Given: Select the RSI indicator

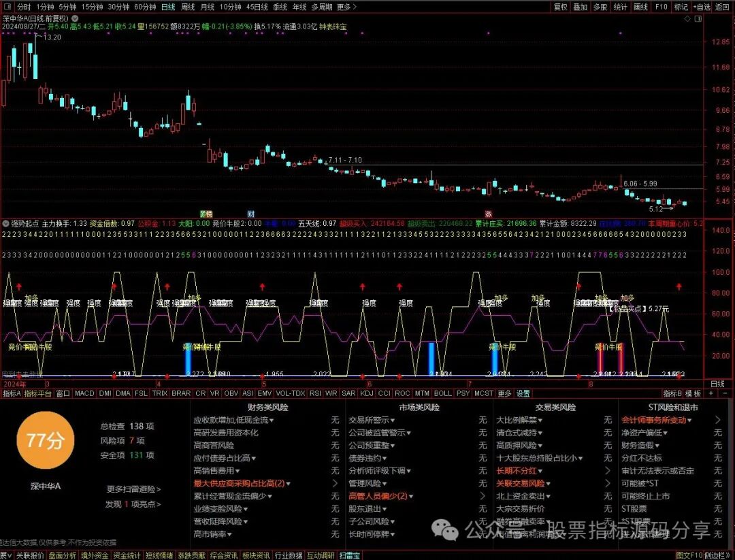Looking at the screenshot, I should [315, 394].
